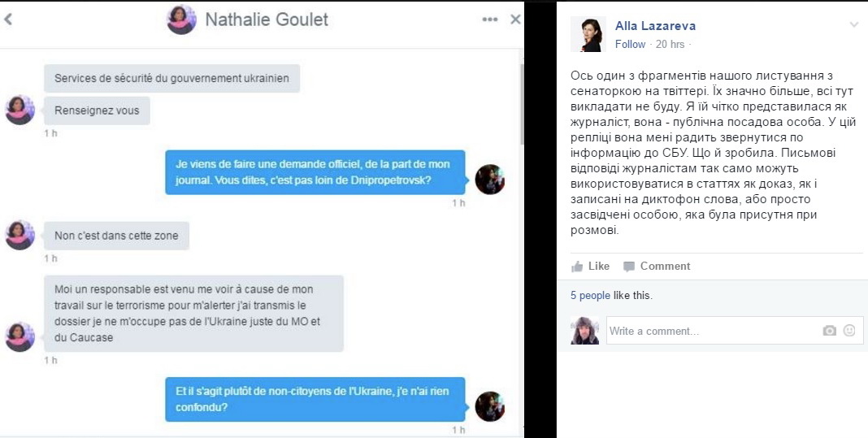
Task: Click Nathalie Goulet's header profile avatar
Action: click(x=181, y=20)
